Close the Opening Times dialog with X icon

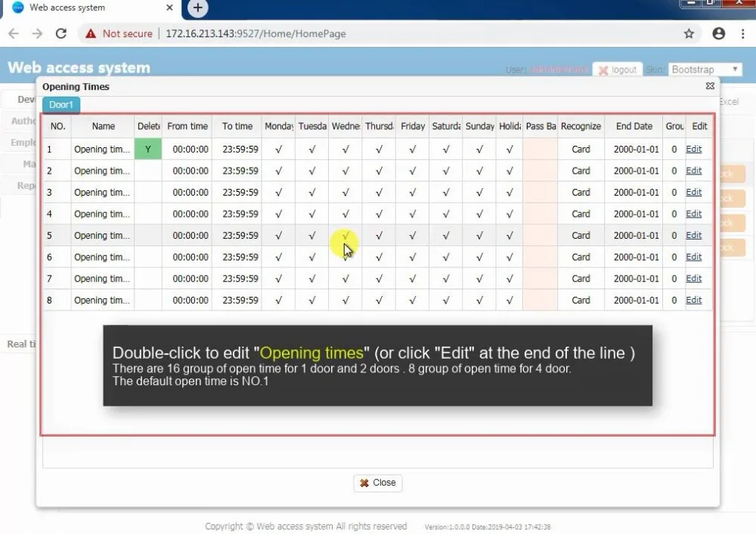coord(710,85)
